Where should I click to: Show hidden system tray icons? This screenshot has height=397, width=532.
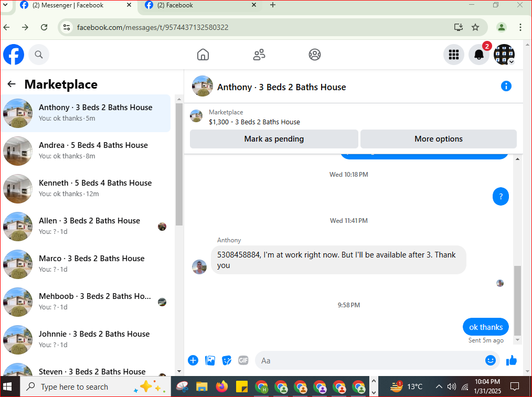click(439, 387)
